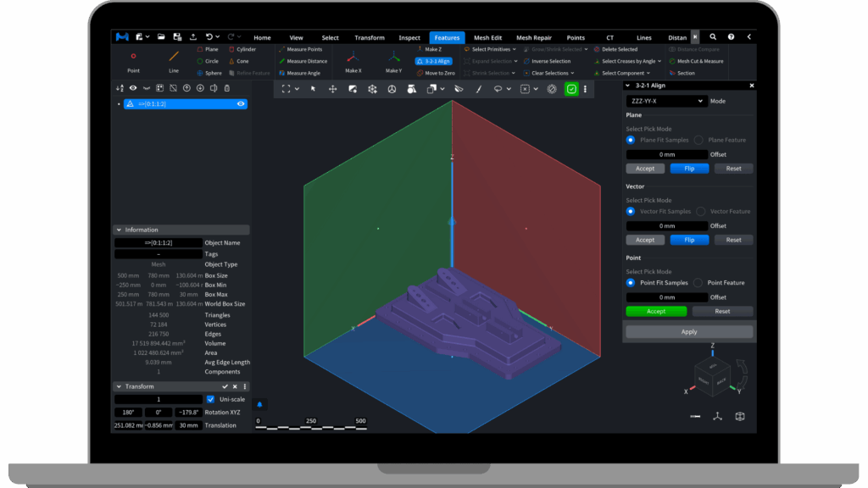
Task: Click the Make Y axis icon
Action: [x=394, y=59]
